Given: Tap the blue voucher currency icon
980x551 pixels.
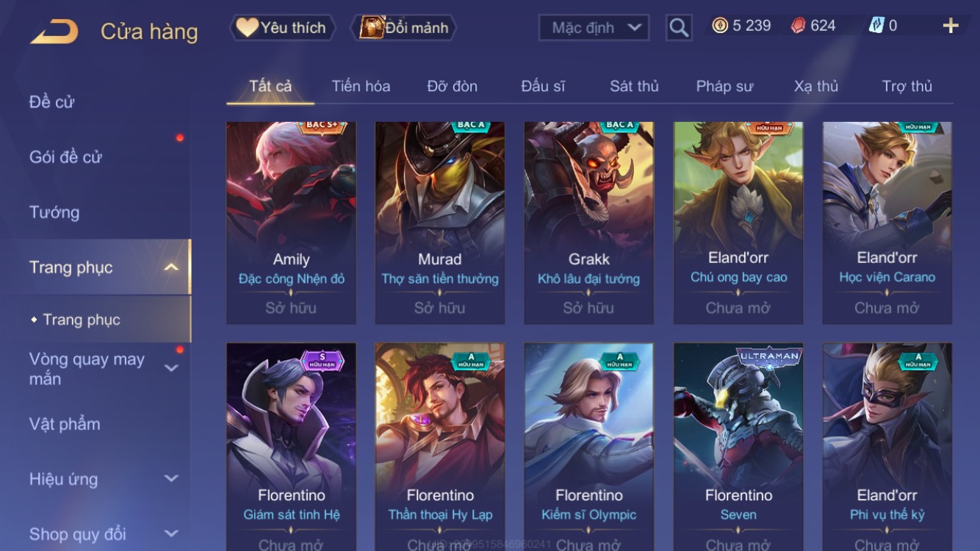Looking at the screenshot, I should (876, 26).
